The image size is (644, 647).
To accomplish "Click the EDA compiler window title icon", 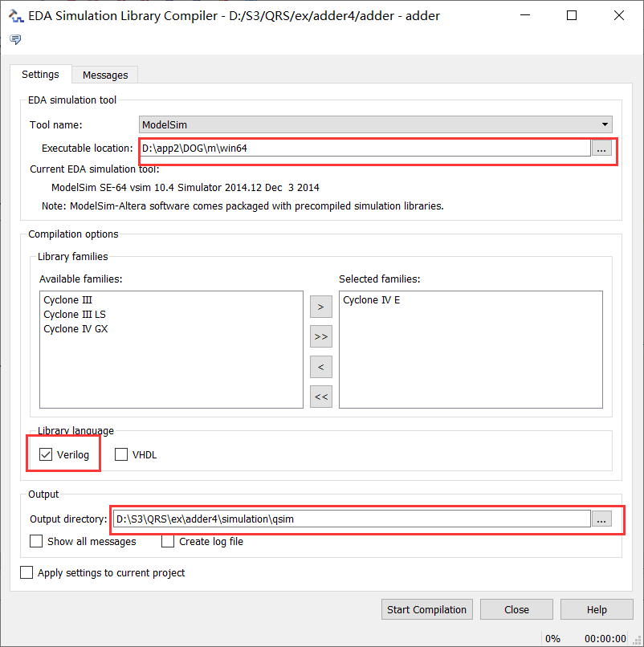I will point(16,16).
